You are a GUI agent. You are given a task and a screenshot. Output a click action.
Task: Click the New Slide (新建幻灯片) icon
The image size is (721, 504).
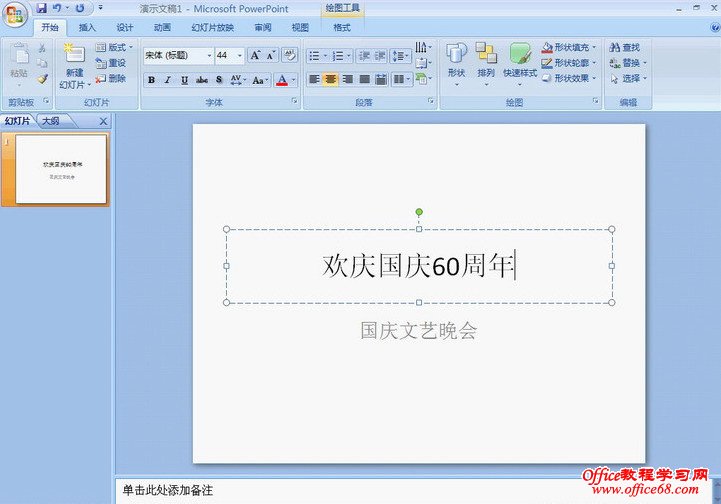pos(74,55)
